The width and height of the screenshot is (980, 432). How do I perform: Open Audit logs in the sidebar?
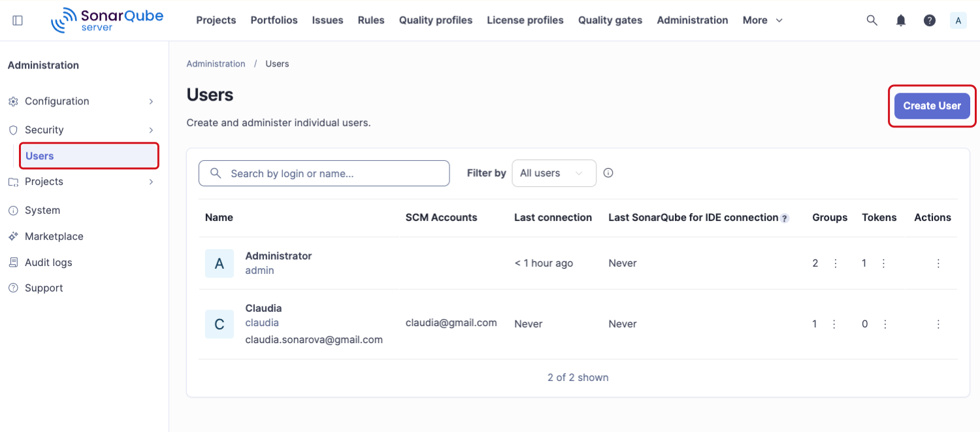pos(48,263)
